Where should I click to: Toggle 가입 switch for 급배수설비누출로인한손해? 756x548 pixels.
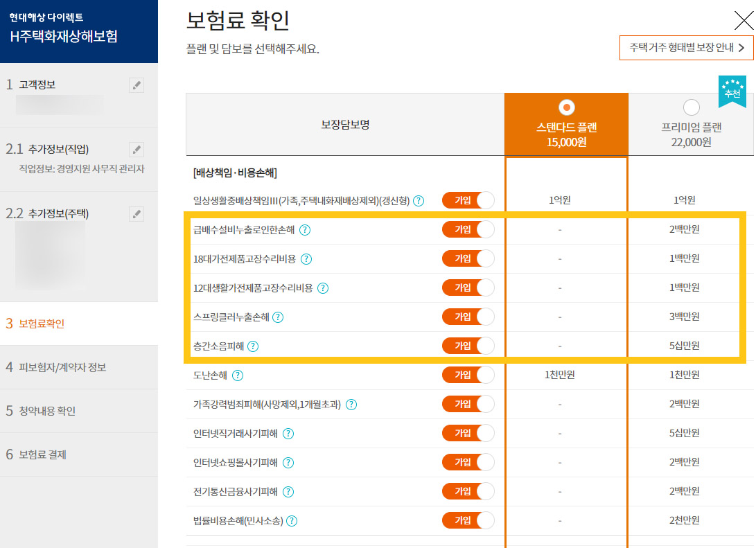[469, 229]
